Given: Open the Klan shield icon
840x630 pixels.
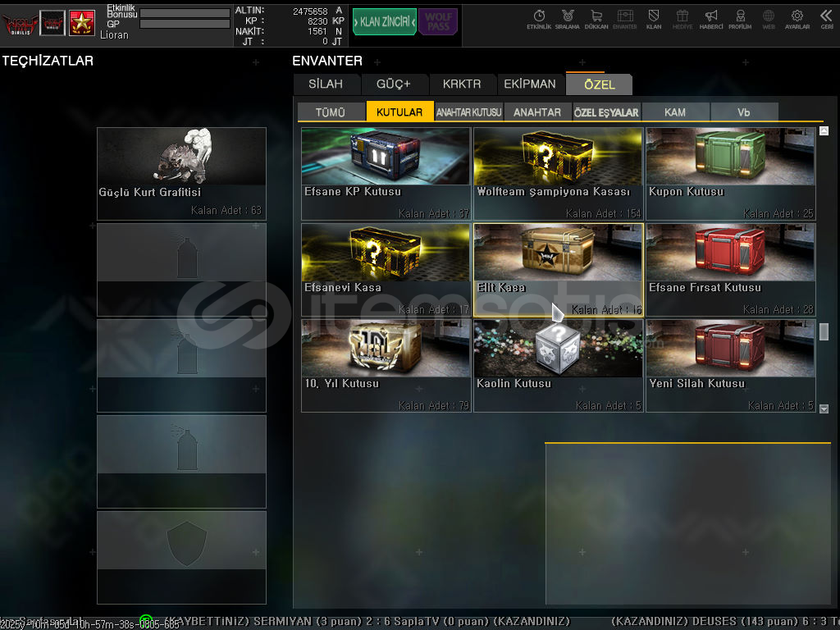Looking at the screenshot, I should [x=654, y=19].
